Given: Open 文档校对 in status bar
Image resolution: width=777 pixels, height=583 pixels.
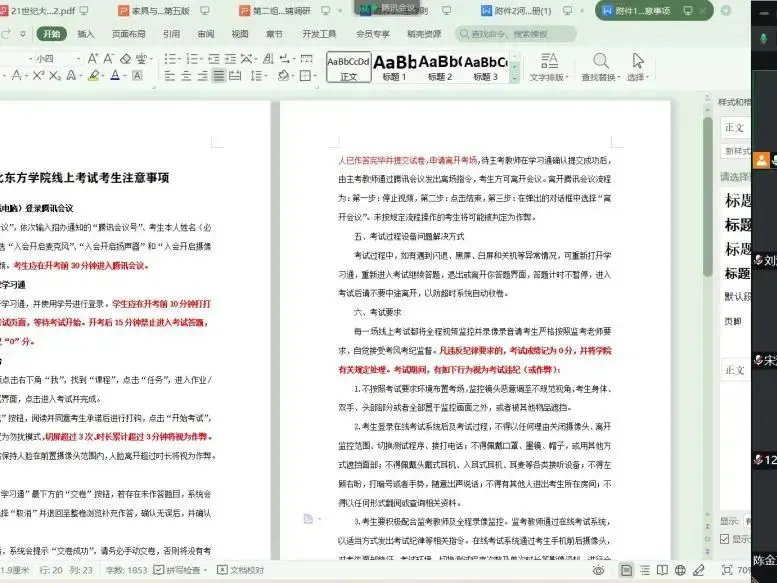Looking at the screenshot, I should [241, 570].
